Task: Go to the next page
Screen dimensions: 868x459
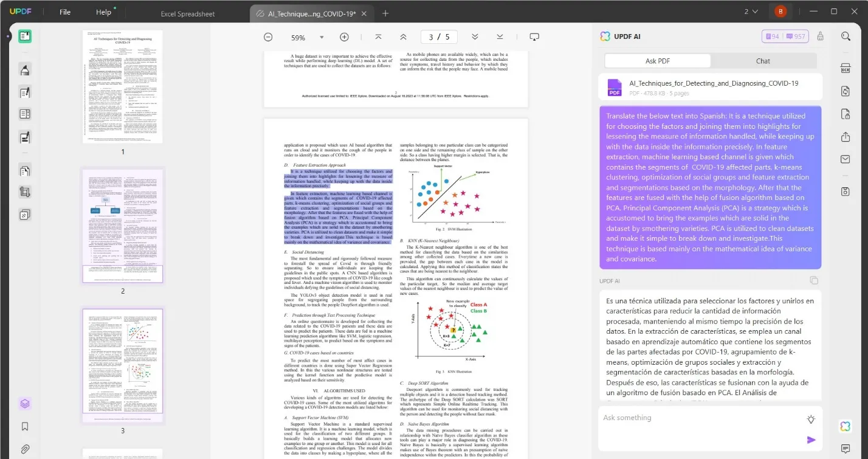Action: [475, 37]
